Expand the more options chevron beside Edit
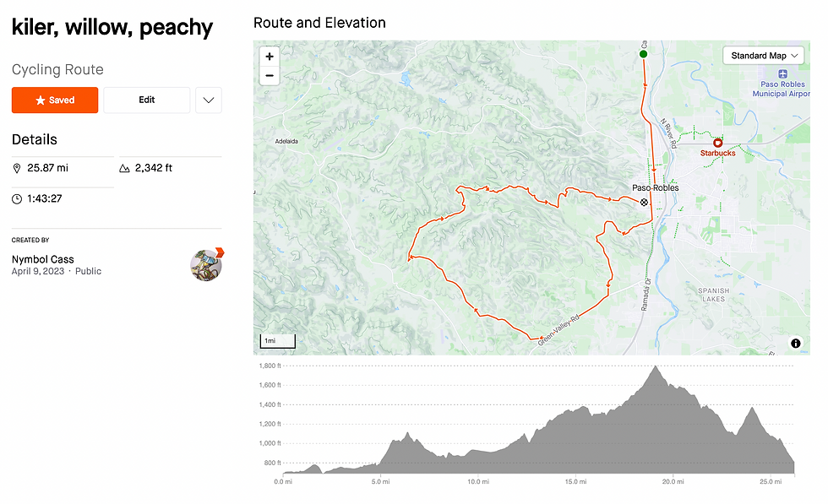 pyautogui.click(x=209, y=100)
